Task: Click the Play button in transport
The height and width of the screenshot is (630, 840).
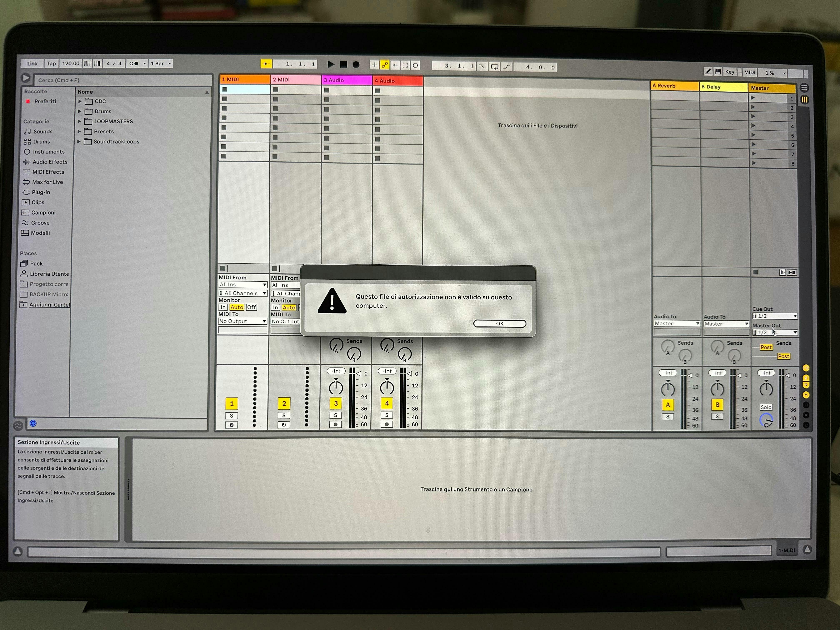Action: [x=331, y=65]
